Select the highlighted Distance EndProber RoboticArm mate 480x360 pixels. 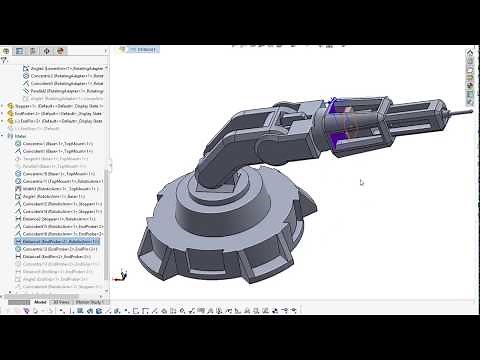(x=57, y=241)
